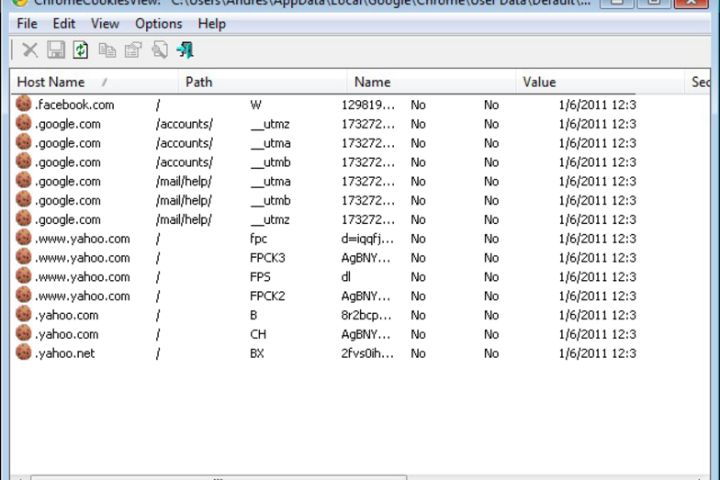Click the FPCK2 cookie name
Image resolution: width=720 pixels, height=480 pixels.
268,296
